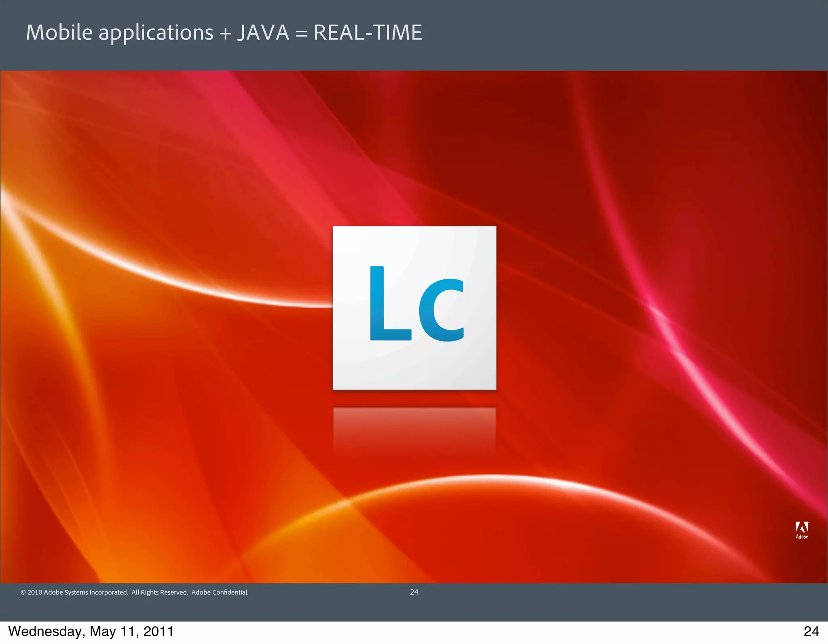828x644 pixels.
Task: Click the copyright text '© 2010 Adobe Systems Incorporated'
Action: point(74,592)
